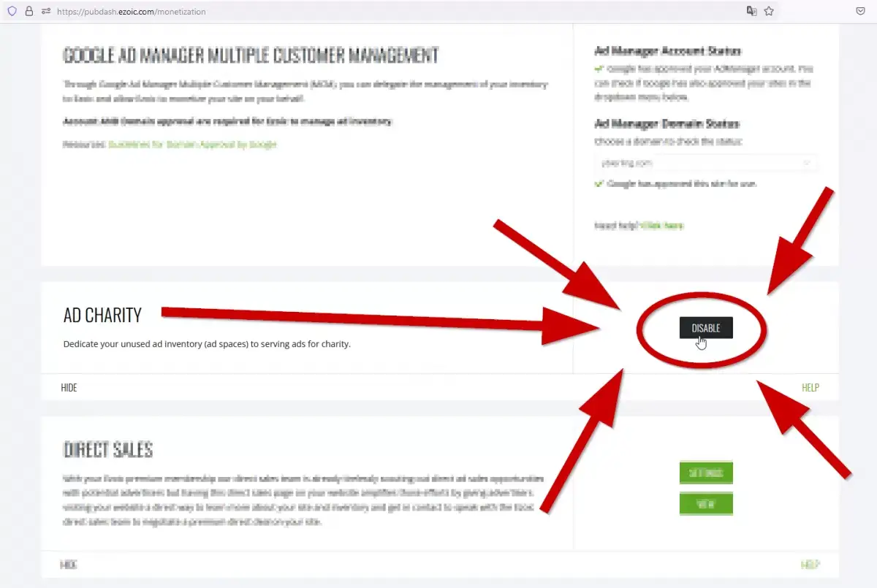877x588 pixels.
Task: Click the tracking protection shield icon
Action: pyautogui.click(x=12, y=11)
